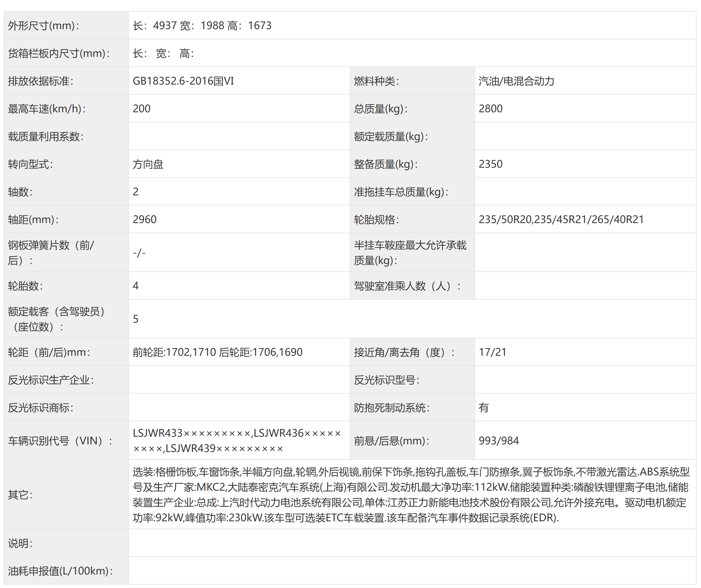This screenshot has width=701, height=588.
Task: Click the 额定载质量(kg) label
Action: tap(391, 136)
